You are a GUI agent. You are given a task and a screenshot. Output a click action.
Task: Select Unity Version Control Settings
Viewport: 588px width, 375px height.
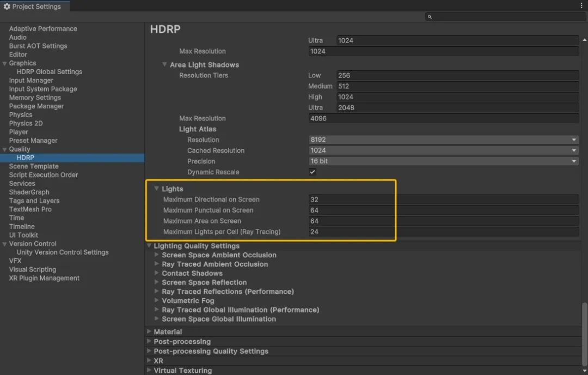coord(63,252)
